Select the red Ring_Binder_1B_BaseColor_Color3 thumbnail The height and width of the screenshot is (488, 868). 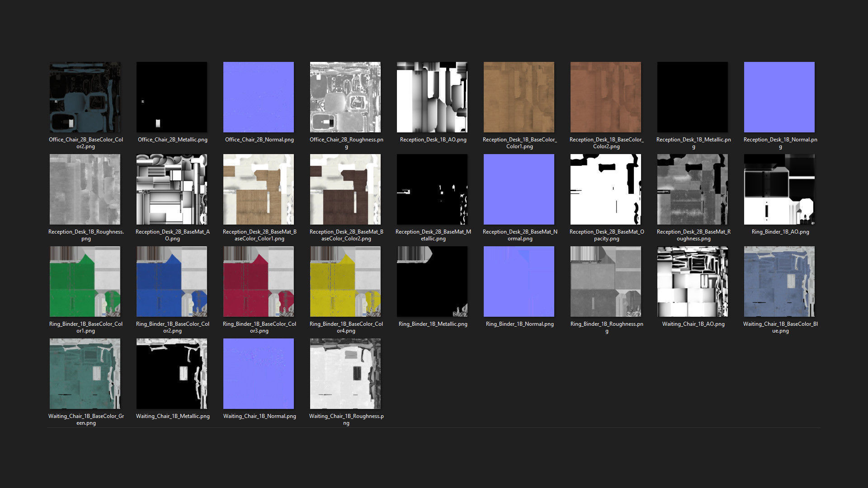click(x=259, y=282)
